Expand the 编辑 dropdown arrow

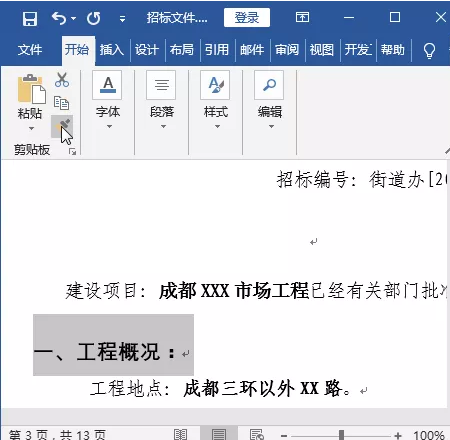pyautogui.click(x=271, y=126)
